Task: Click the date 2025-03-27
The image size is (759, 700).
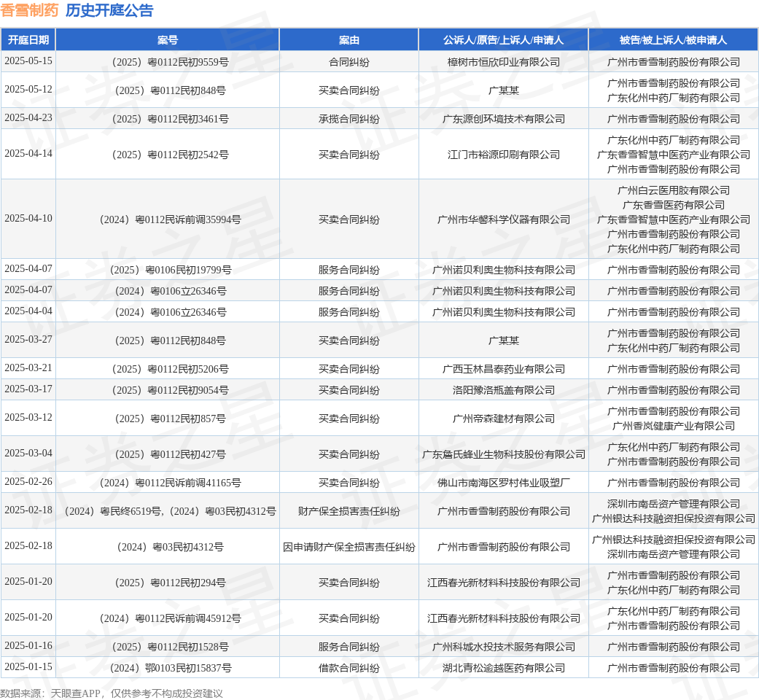Action: pyautogui.click(x=28, y=340)
